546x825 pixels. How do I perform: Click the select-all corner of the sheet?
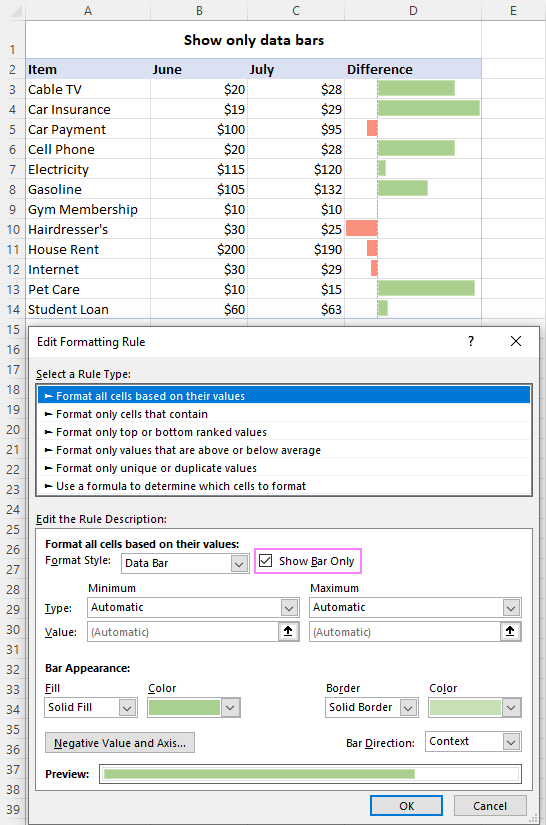[13, 11]
